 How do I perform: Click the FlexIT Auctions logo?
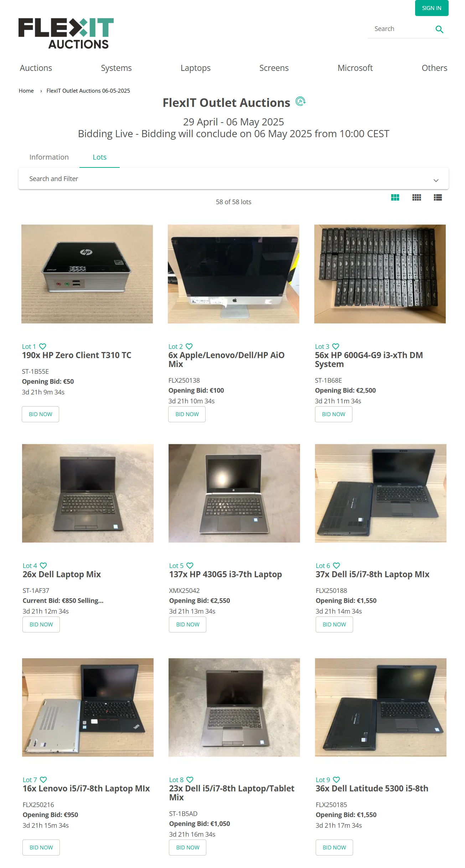[x=66, y=33]
